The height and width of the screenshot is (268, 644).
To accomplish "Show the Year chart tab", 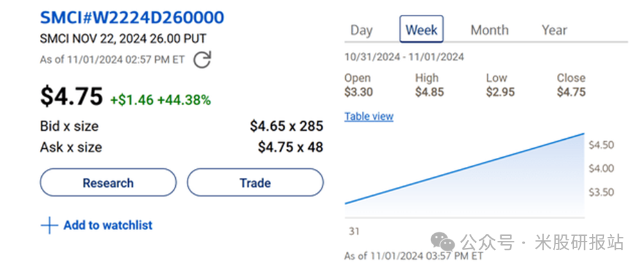I will pos(554,30).
